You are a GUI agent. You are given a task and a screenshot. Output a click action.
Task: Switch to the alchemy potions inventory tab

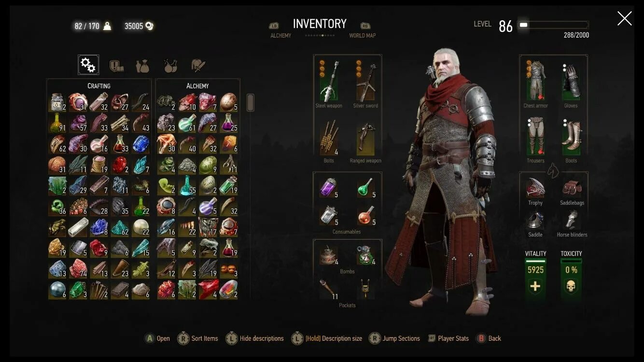pyautogui.click(x=170, y=66)
